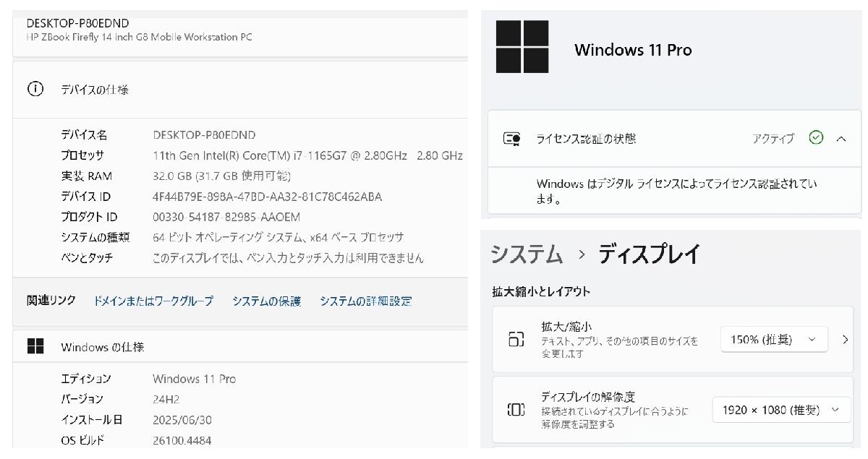Image resolution: width=868 pixels, height=459 pixels.
Task: Click the 実装 RAM label
Action: [x=86, y=176]
